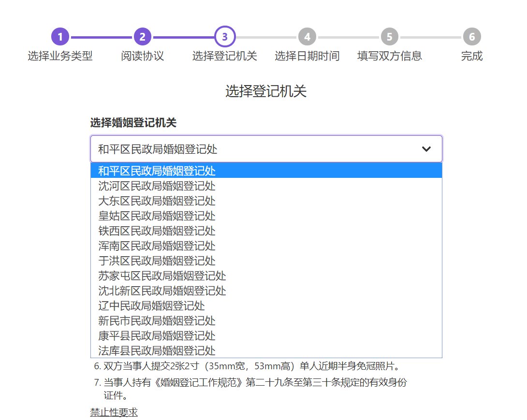Choose 沈河区民政局婚姻登记处 from the list
The height and width of the screenshot is (420, 527).
pyautogui.click(x=157, y=186)
